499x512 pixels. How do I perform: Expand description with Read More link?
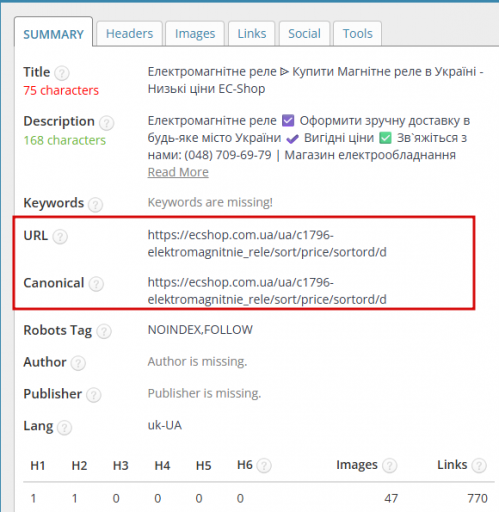(178, 172)
